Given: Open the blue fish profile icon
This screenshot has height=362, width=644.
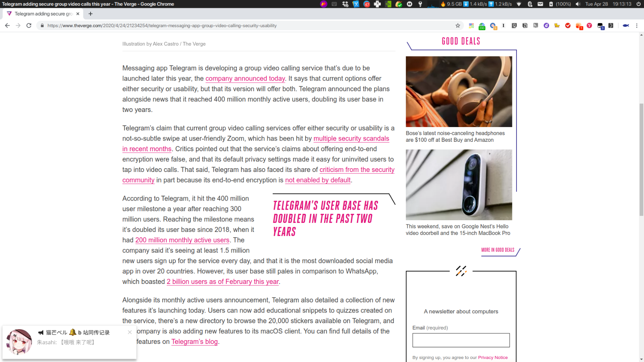Looking at the screenshot, I should [626, 26].
